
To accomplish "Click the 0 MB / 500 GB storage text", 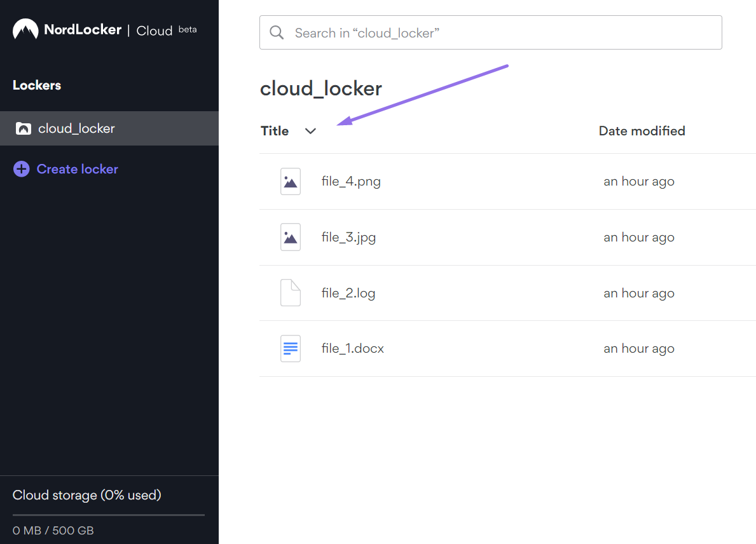I will pos(53,531).
